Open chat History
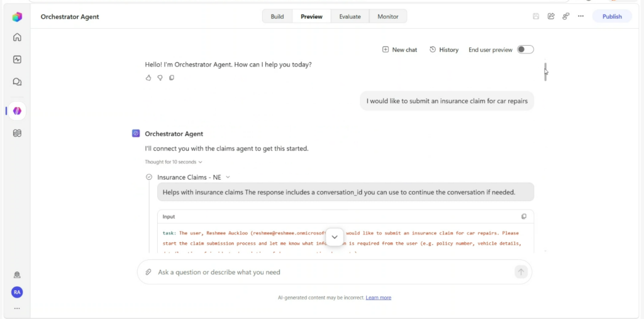 tap(444, 50)
